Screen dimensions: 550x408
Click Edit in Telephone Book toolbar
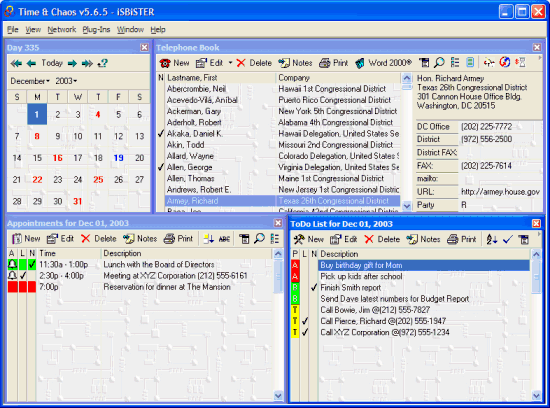(209, 63)
